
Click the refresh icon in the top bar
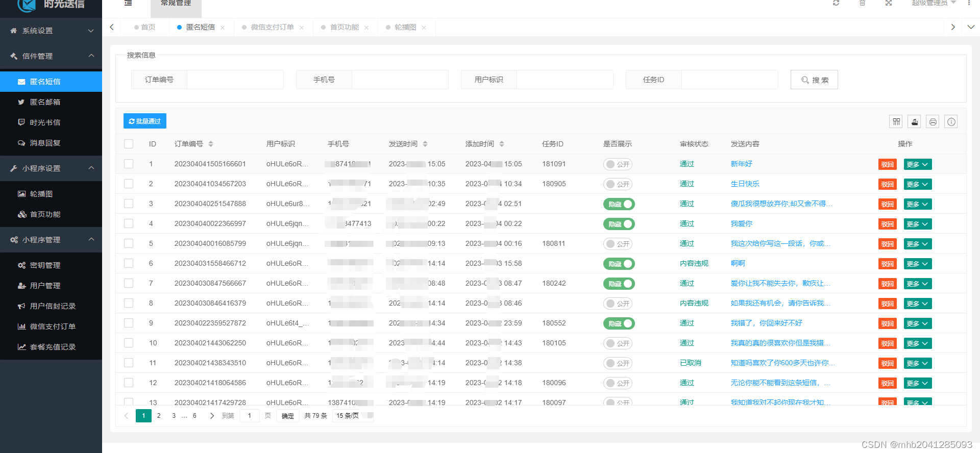click(x=836, y=3)
